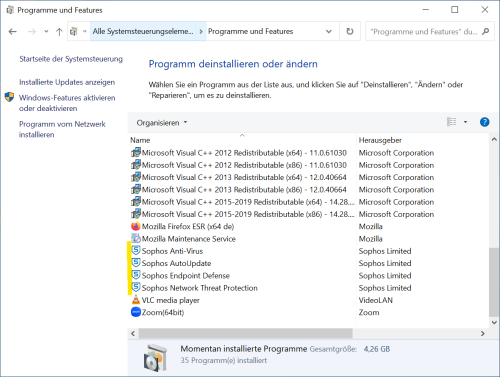Screen dimensions: 500x377
Task: Select the Sophos Anti-Virus shield icon
Action: pyautogui.click(x=136, y=251)
